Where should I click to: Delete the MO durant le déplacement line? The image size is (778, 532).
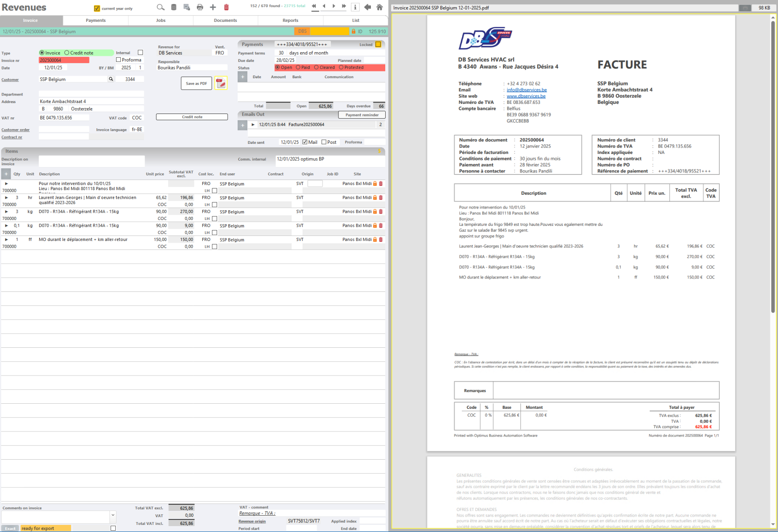click(381, 239)
